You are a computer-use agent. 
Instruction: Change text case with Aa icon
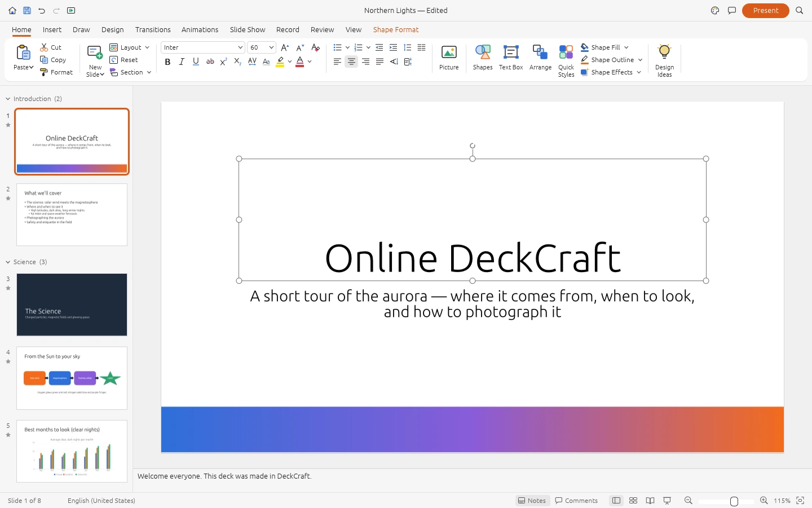[266, 62]
